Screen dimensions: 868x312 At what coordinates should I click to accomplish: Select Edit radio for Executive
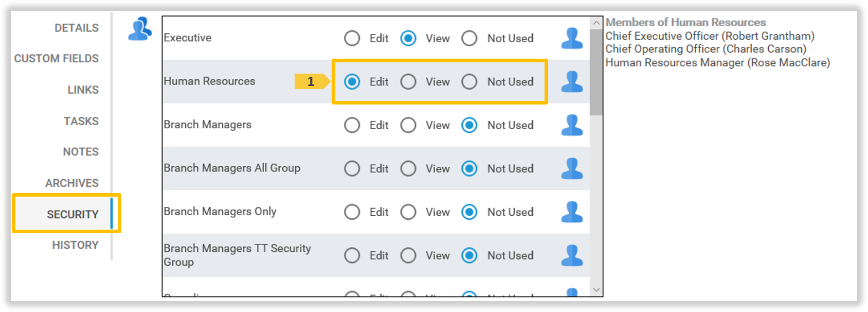352,38
